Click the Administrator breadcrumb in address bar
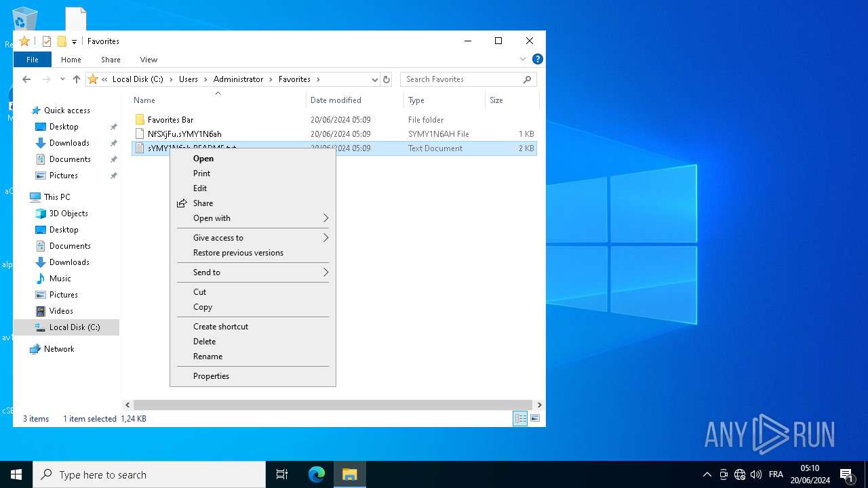This screenshot has width=868, height=488. pos(238,79)
